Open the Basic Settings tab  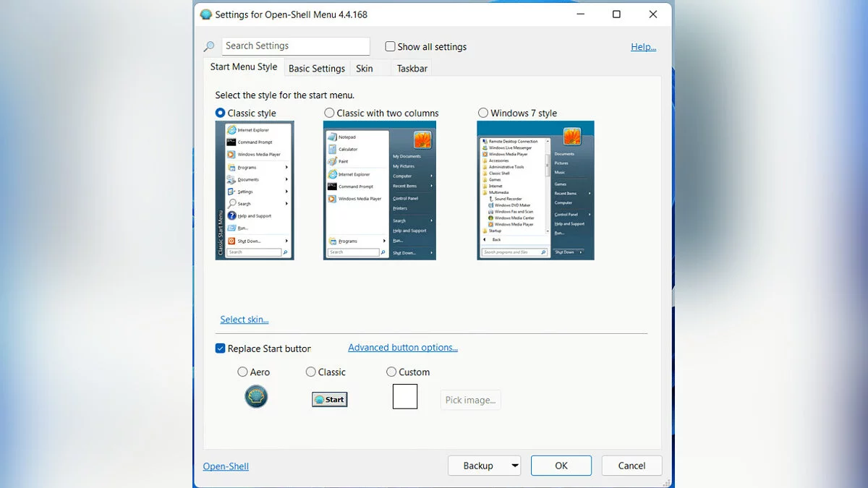coord(317,68)
